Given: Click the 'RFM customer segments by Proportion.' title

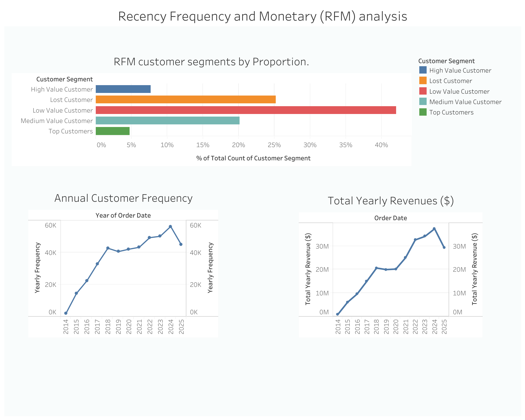Looking at the screenshot, I should [211, 62].
